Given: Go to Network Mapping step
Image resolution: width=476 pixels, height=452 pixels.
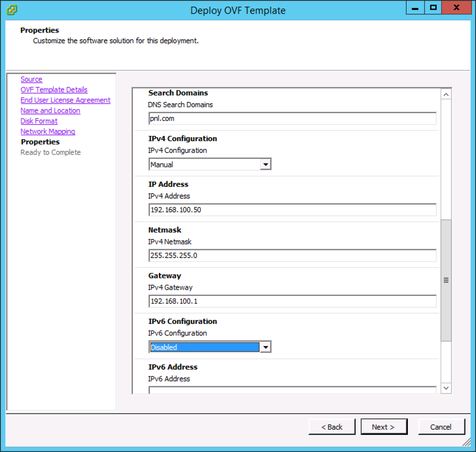Looking at the screenshot, I should [x=48, y=131].
